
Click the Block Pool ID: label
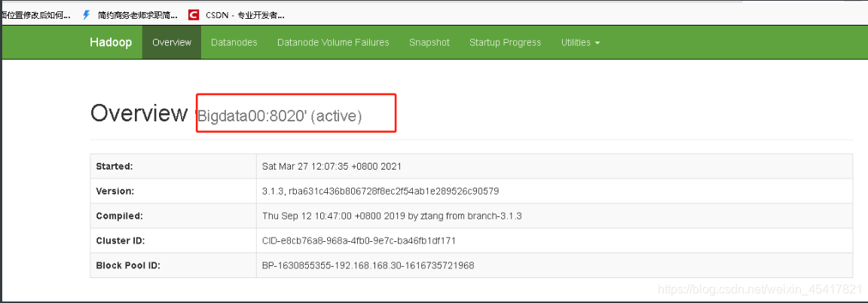128,266
